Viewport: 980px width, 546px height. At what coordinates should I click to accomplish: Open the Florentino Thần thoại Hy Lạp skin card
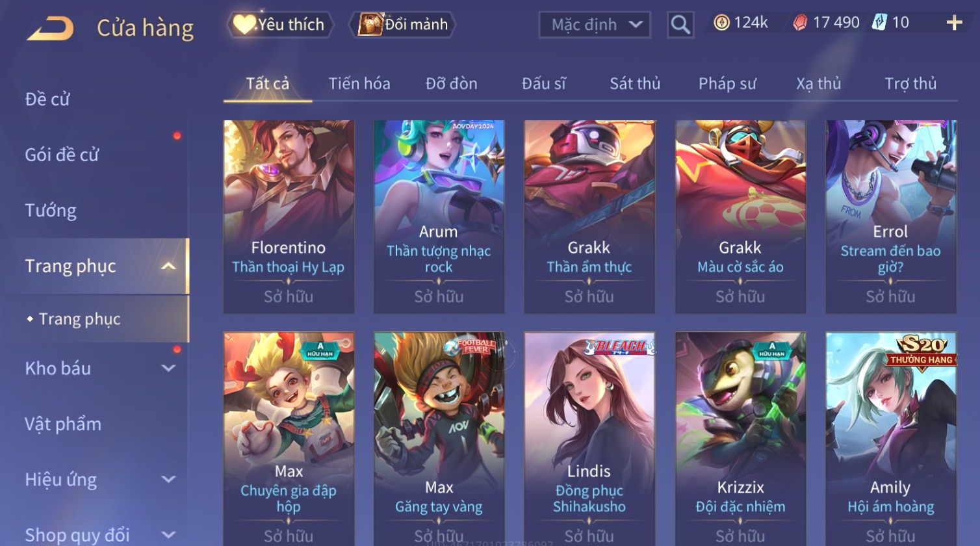pyautogui.click(x=289, y=216)
